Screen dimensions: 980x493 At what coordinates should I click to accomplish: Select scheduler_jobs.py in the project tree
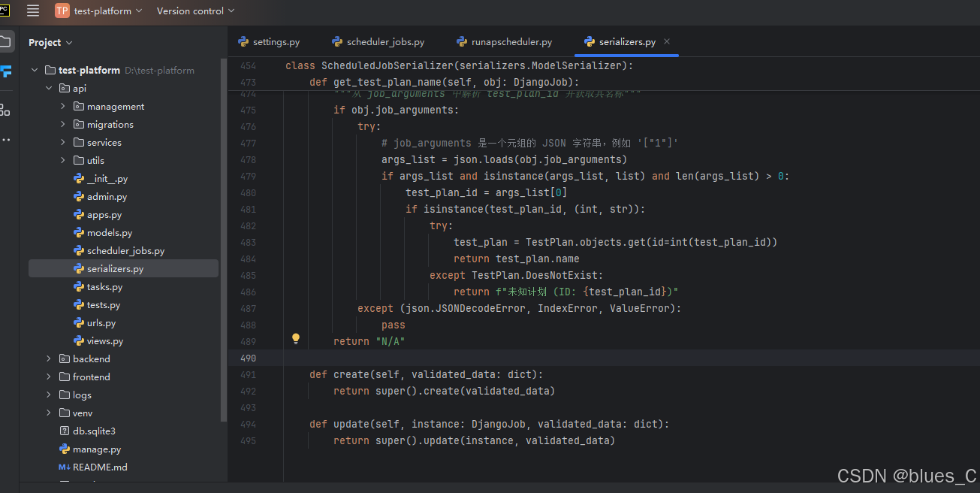(125, 250)
